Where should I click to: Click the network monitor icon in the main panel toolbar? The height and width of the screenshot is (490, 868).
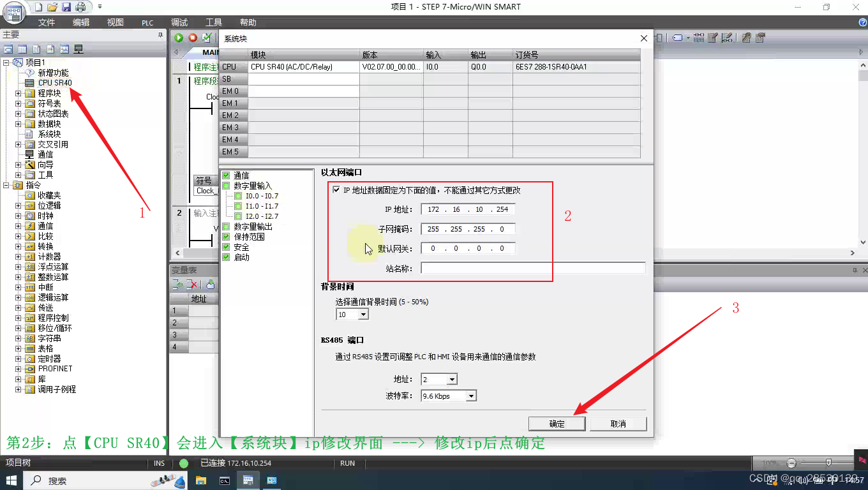[79, 49]
